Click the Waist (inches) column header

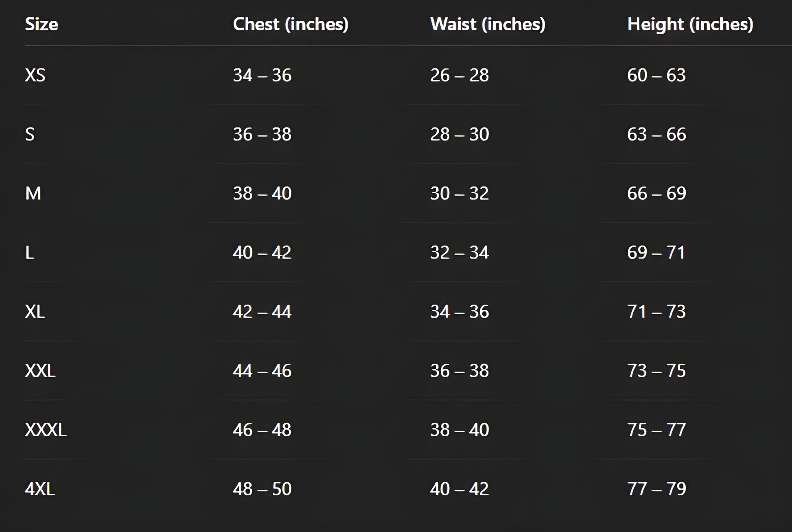point(488,24)
